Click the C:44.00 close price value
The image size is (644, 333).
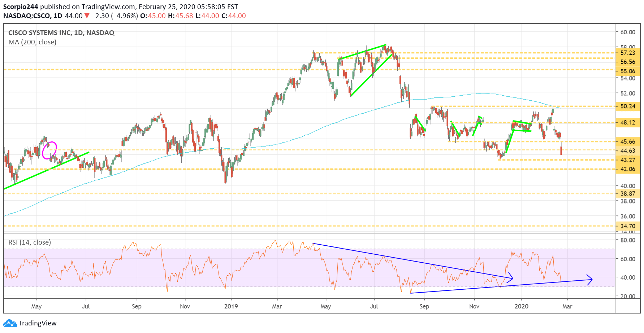(x=234, y=16)
